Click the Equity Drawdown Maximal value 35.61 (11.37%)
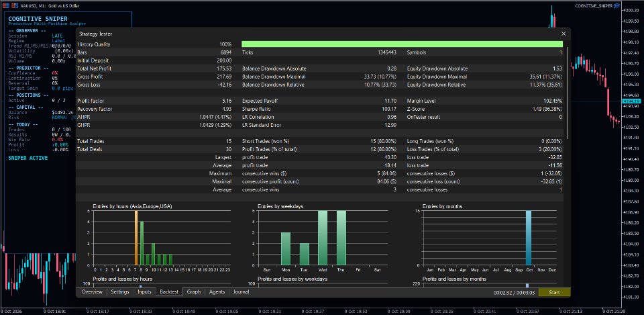Viewport: 644px width, 315px height. 546,77
